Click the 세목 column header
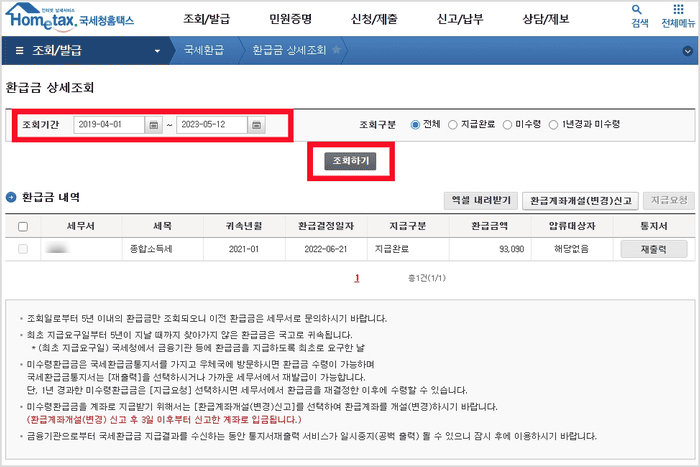 [x=162, y=226]
